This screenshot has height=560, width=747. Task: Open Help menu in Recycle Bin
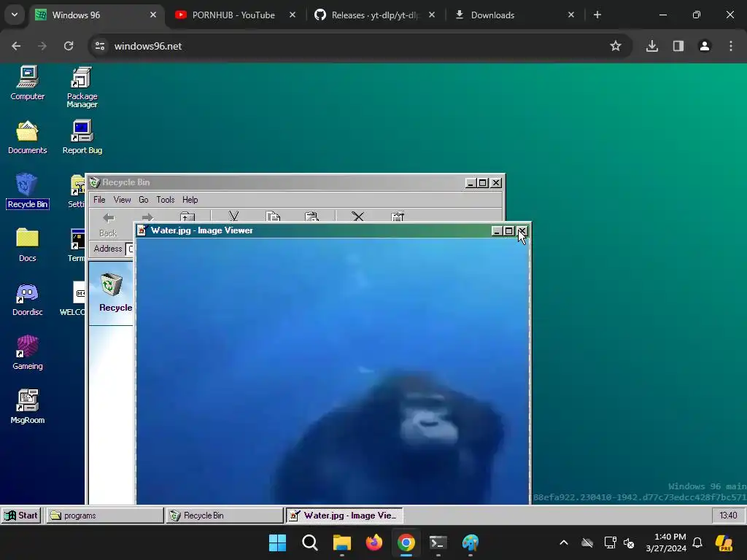coord(190,200)
